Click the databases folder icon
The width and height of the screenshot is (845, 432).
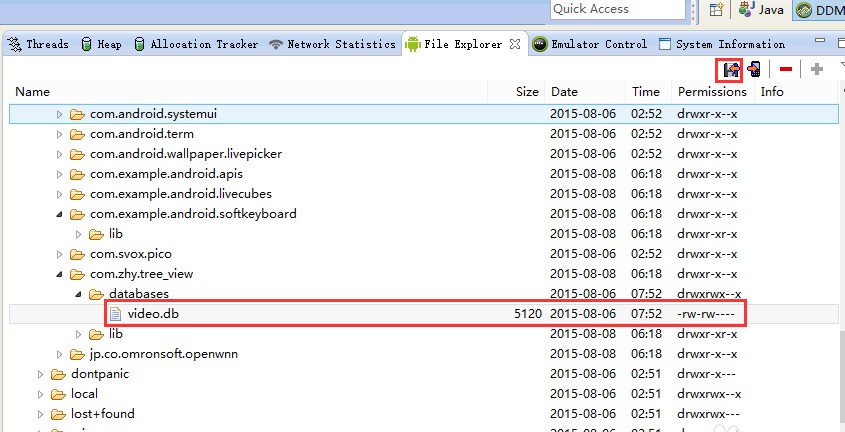[96, 294]
